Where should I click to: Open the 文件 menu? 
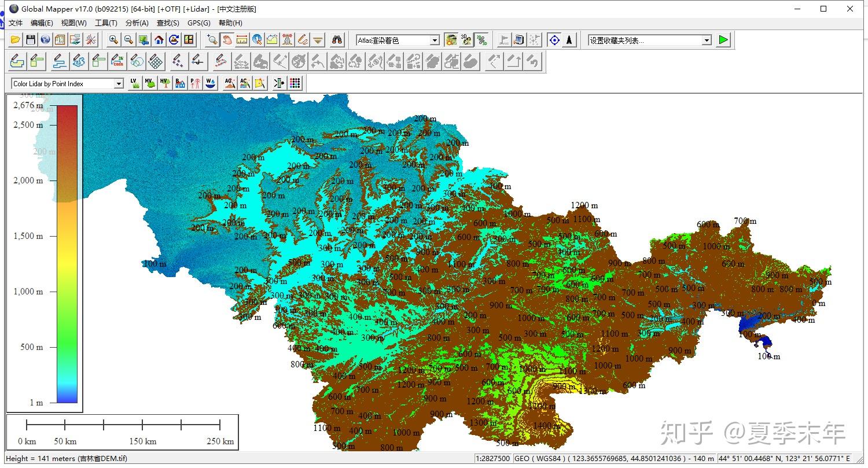16,23
